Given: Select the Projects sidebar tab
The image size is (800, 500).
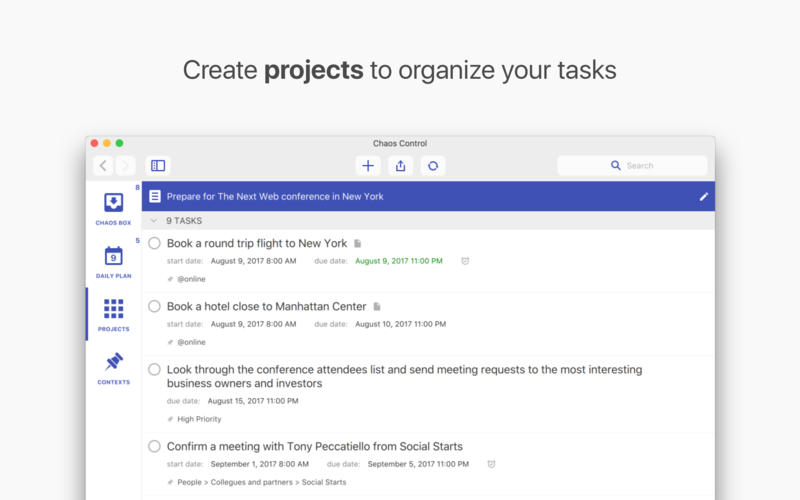Looking at the screenshot, I should point(113,314).
